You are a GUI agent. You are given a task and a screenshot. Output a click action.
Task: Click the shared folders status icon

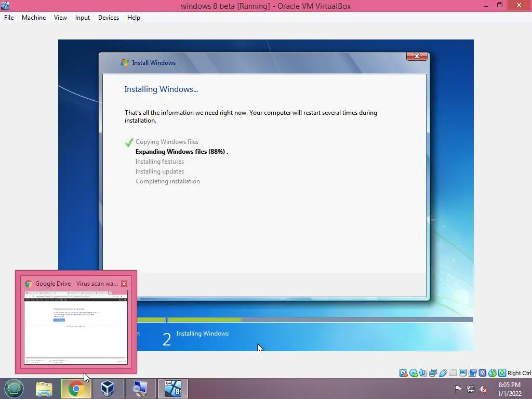453,373
